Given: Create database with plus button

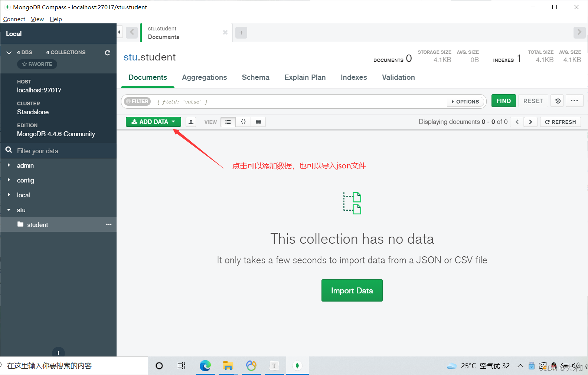Looking at the screenshot, I should pos(58,353).
